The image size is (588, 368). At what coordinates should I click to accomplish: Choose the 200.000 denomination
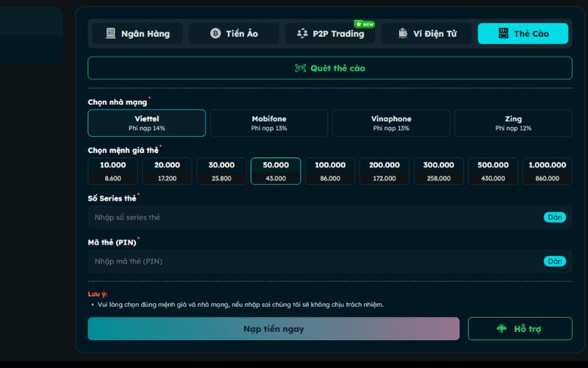[384, 171]
